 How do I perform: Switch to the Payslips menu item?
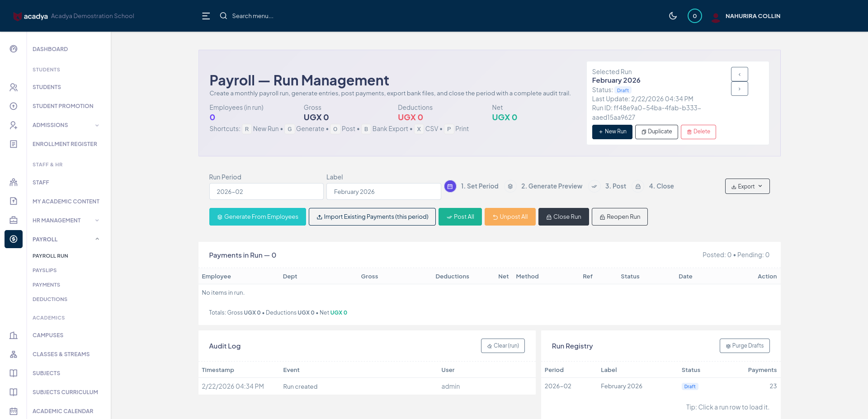pos(44,270)
